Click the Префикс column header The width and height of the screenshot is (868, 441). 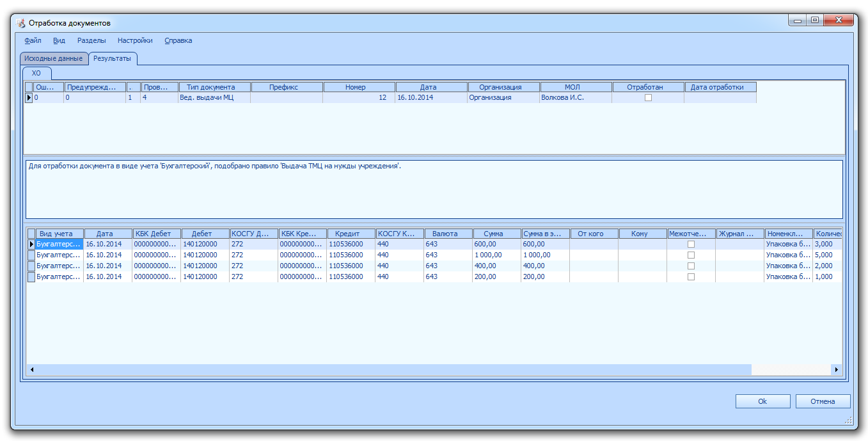coord(287,87)
